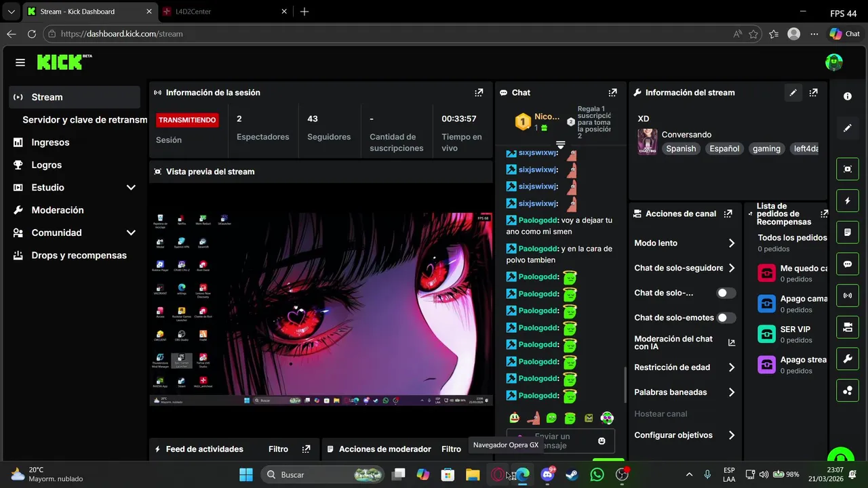Click the document list icon in right sidebar

click(848, 232)
